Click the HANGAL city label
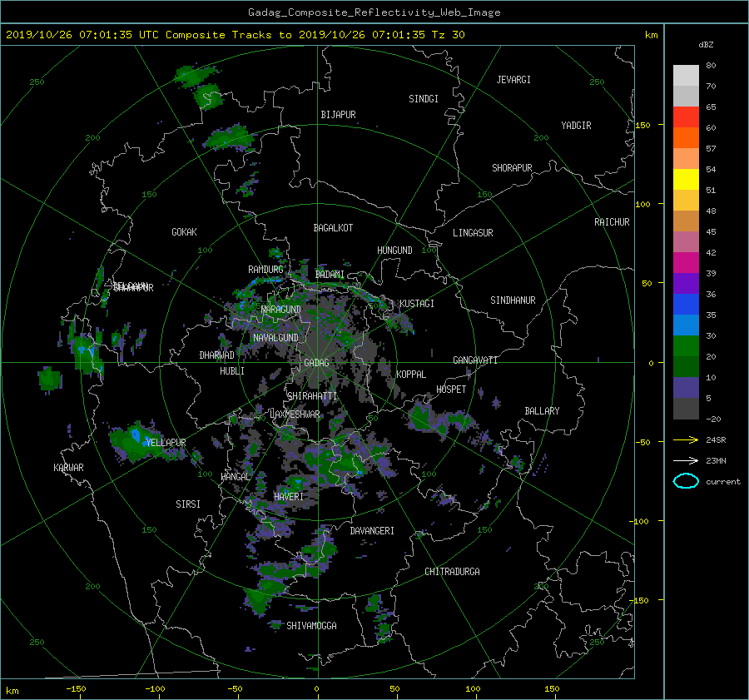 point(236,477)
